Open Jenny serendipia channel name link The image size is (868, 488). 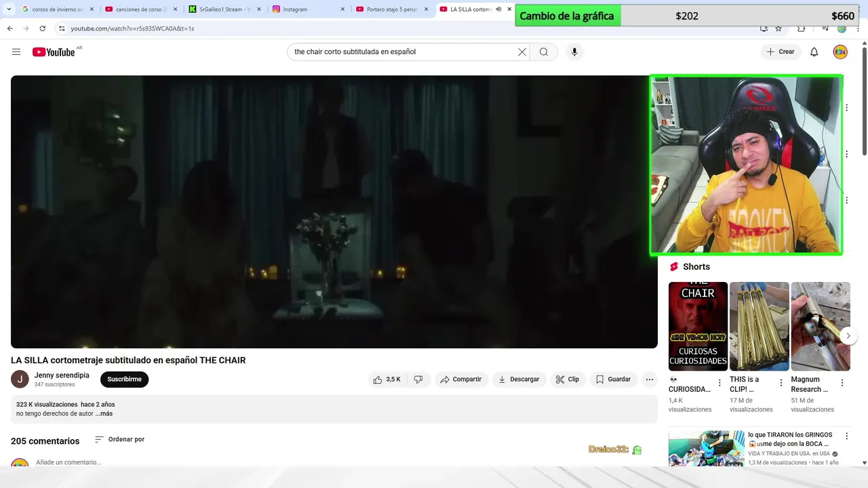pos(62,375)
